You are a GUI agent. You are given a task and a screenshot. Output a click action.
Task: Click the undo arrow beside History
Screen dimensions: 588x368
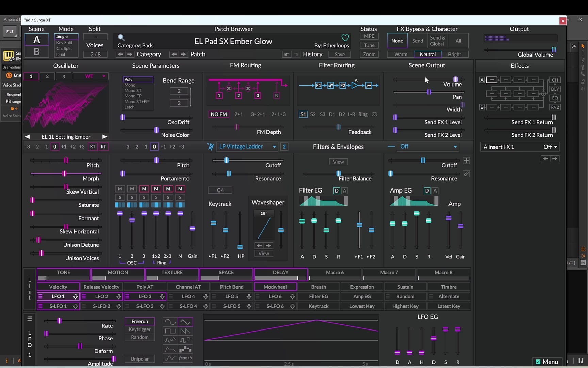pos(287,54)
